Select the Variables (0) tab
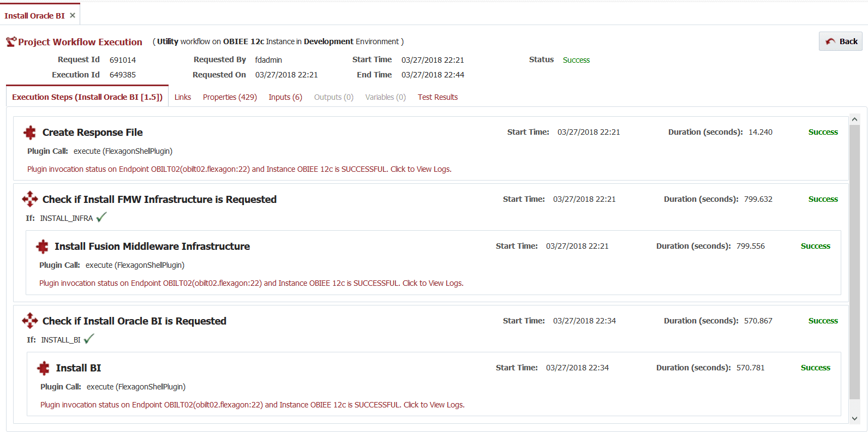 [x=386, y=97]
